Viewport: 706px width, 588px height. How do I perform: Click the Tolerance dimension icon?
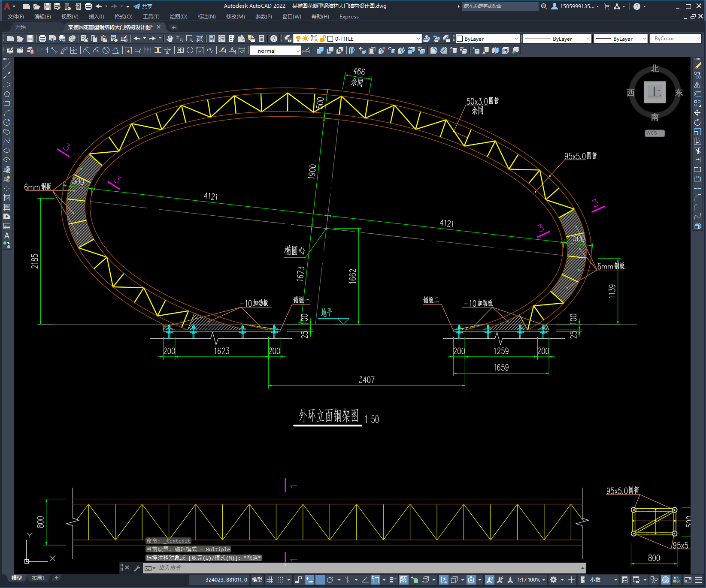point(180,50)
